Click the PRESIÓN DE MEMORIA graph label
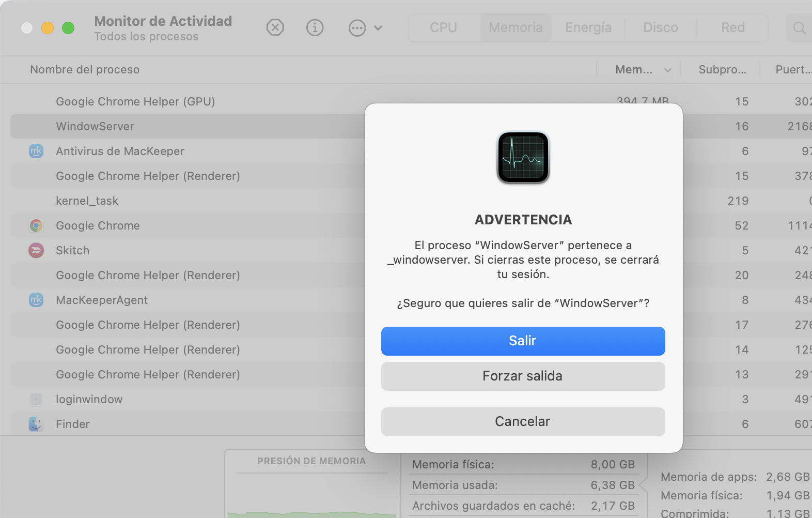The width and height of the screenshot is (812, 518). pyautogui.click(x=311, y=461)
